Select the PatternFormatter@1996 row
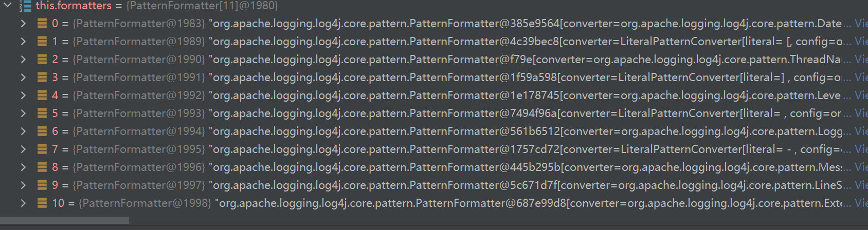Image resolution: width=868 pixels, height=230 pixels. 434,167
